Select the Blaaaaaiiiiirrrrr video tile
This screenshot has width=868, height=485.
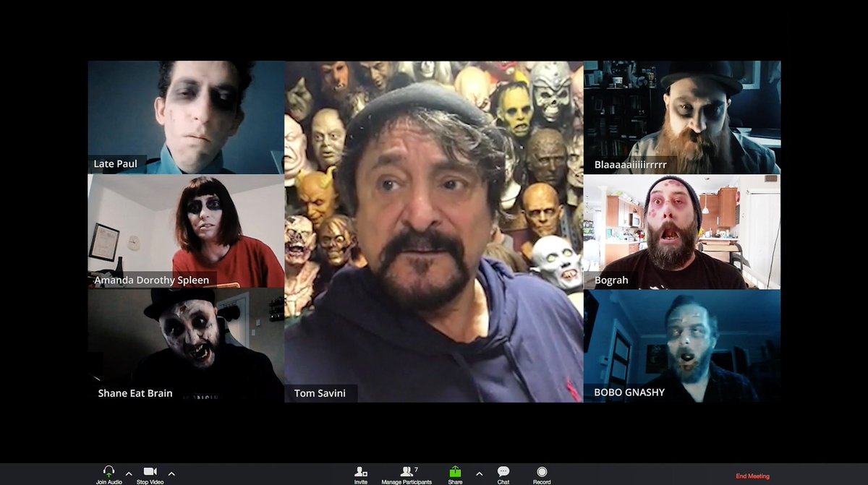point(682,117)
